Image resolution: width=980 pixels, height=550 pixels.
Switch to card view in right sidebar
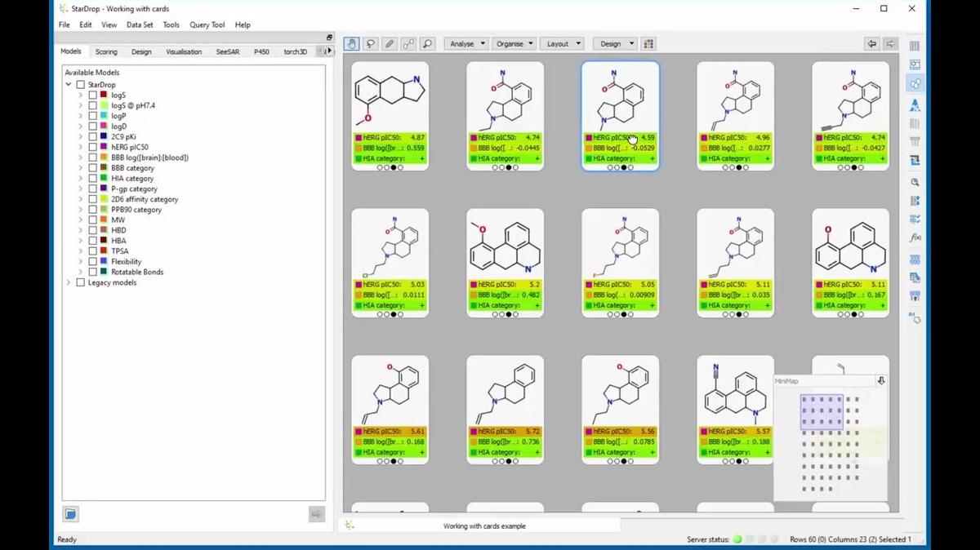[x=915, y=84]
